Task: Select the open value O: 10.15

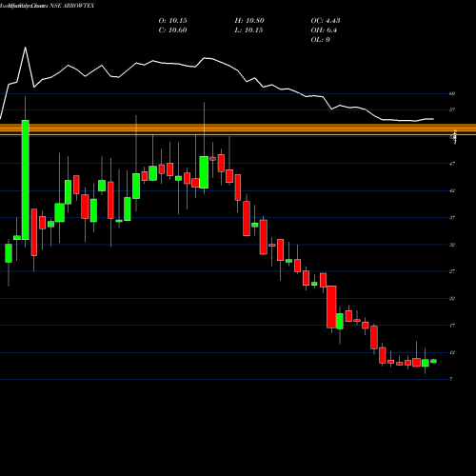Action: pos(172,21)
